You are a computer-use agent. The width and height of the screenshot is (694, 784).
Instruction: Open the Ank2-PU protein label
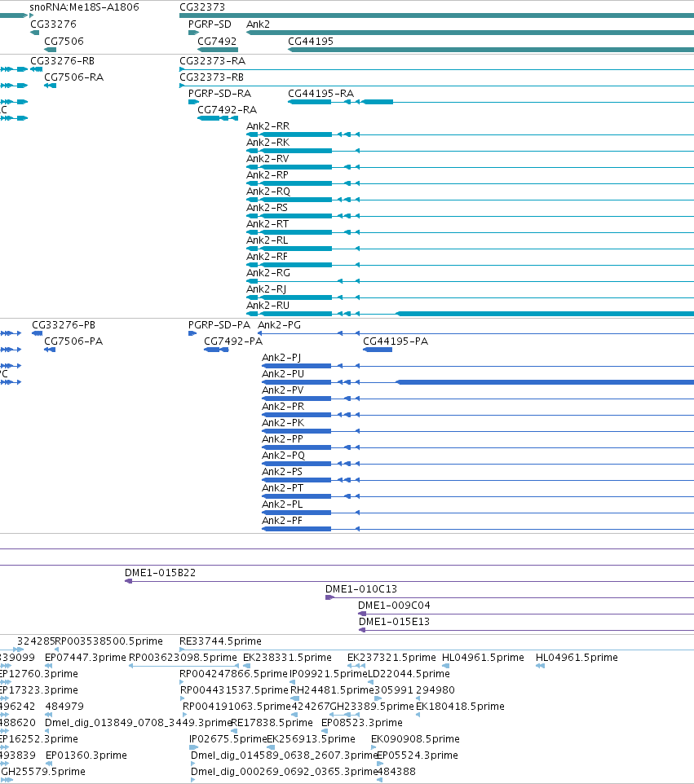pos(283,374)
